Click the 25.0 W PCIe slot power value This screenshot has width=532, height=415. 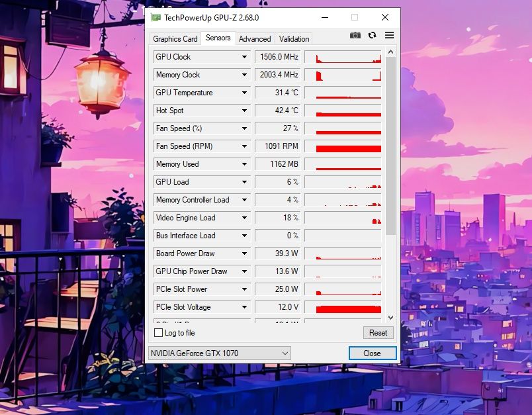click(277, 289)
